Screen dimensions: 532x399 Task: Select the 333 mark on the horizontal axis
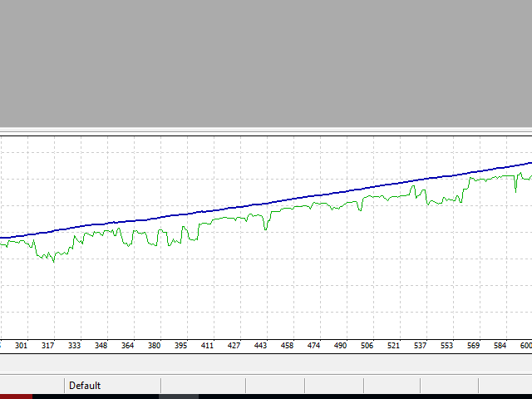coord(74,345)
